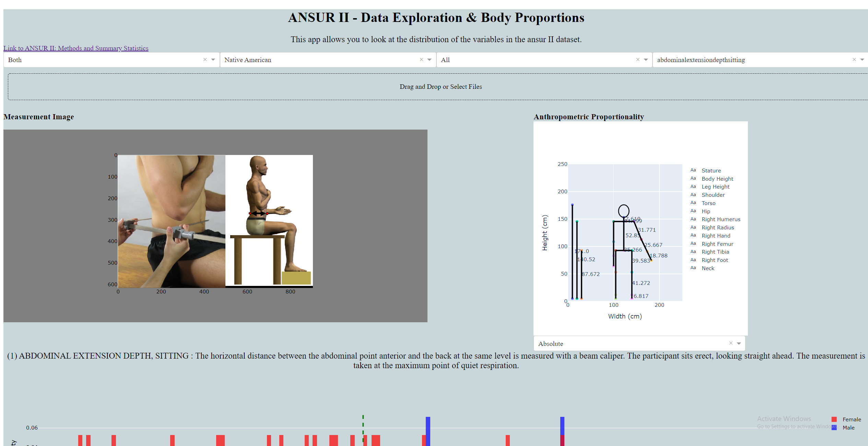Clear the abdominalextensiondepthsitting variable with X
This screenshot has height=446, width=868.
(854, 60)
